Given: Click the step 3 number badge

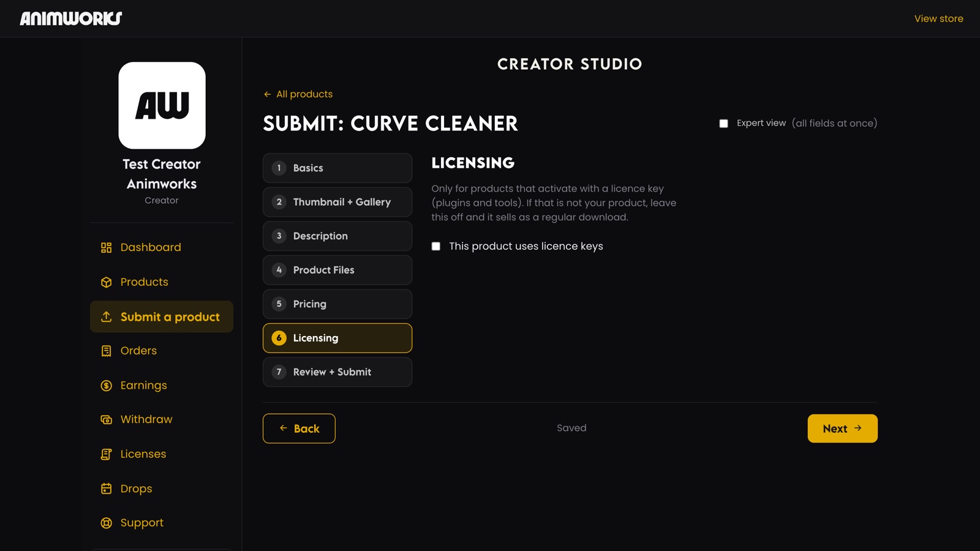Looking at the screenshot, I should coord(279,236).
